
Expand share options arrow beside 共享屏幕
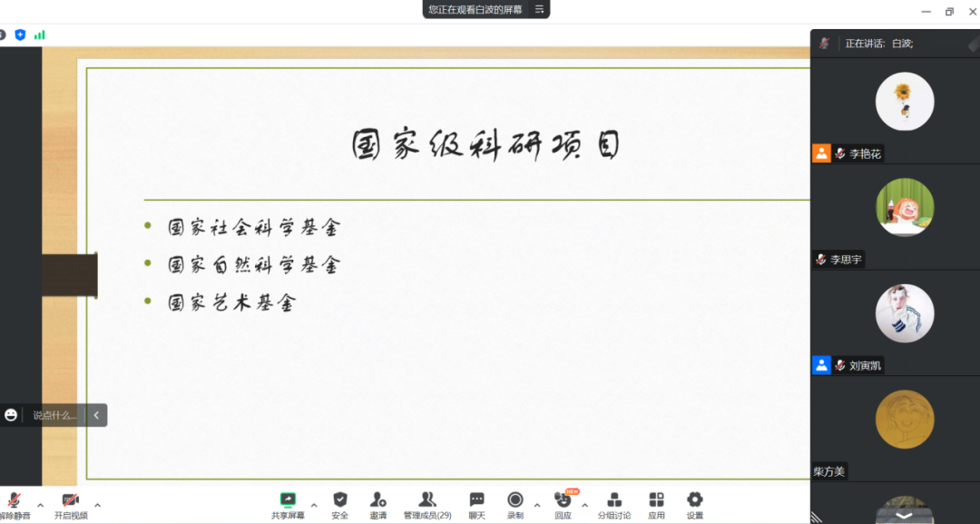(x=314, y=505)
